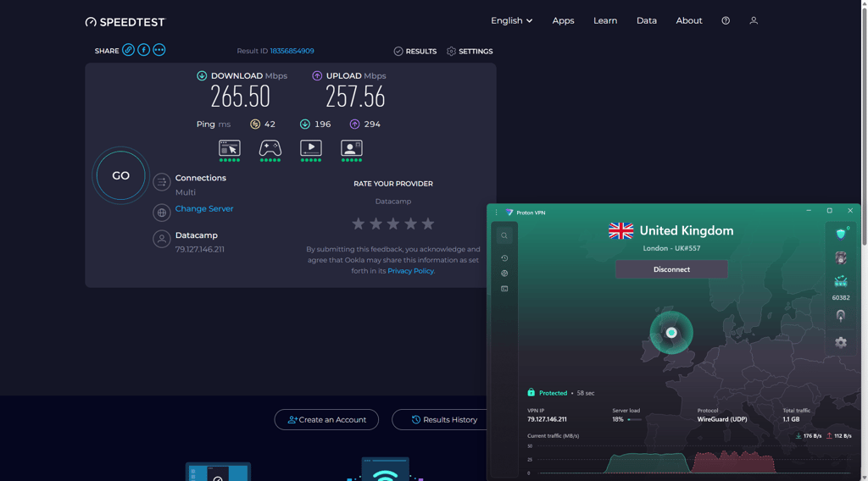
Task: Click the Change Server link
Action: click(x=204, y=208)
